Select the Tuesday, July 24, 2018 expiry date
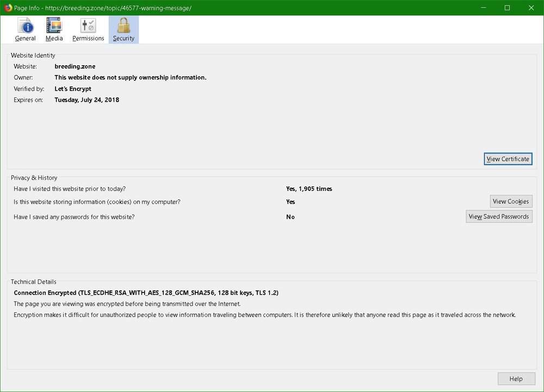544x392 pixels. click(86, 100)
